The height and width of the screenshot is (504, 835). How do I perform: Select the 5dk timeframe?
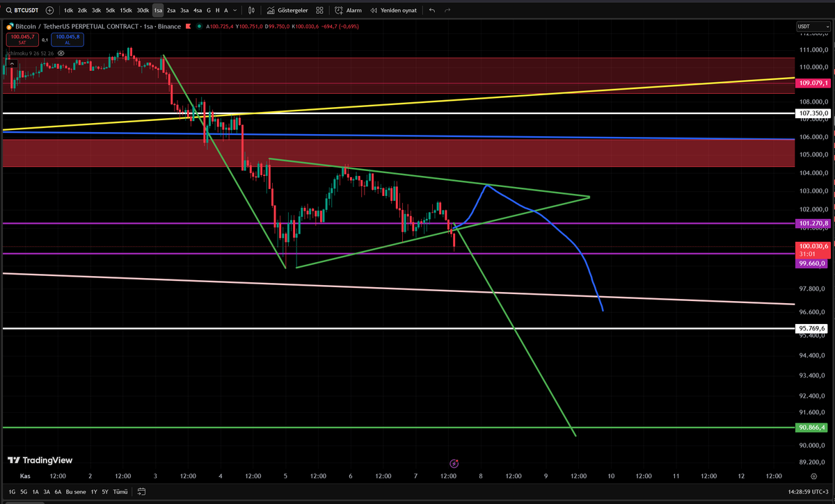pyautogui.click(x=110, y=10)
